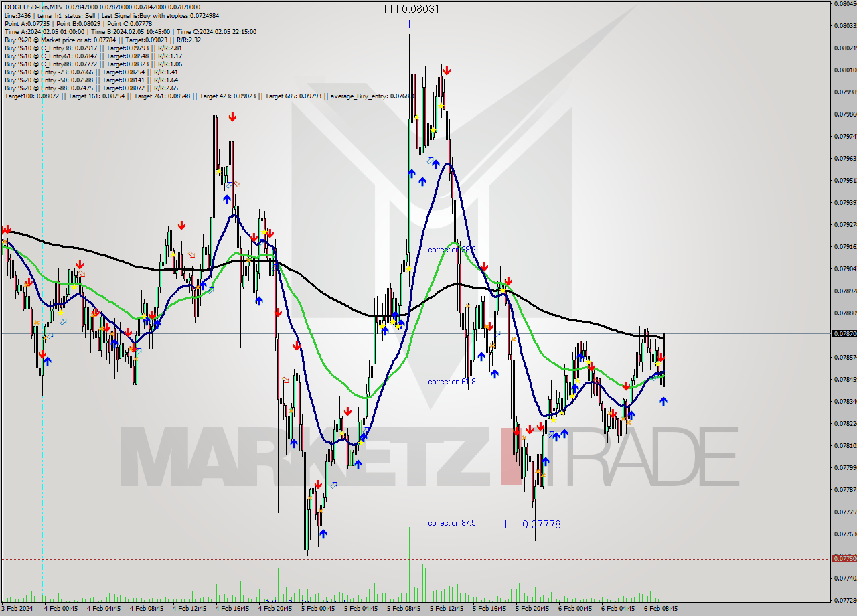Click the 0.08033 price axis label
The image size is (857, 616).
pos(844,25)
